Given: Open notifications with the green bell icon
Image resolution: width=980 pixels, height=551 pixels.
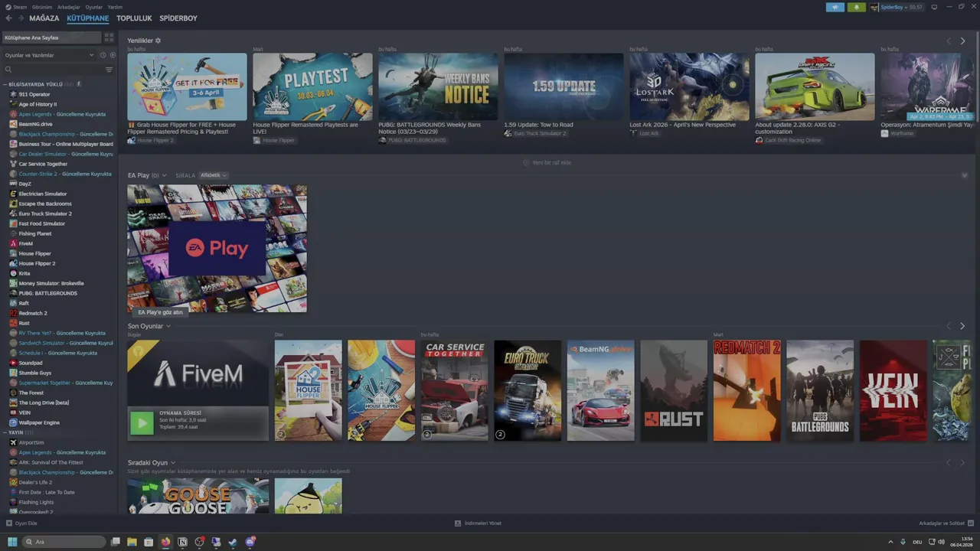Looking at the screenshot, I should [x=856, y=7].
